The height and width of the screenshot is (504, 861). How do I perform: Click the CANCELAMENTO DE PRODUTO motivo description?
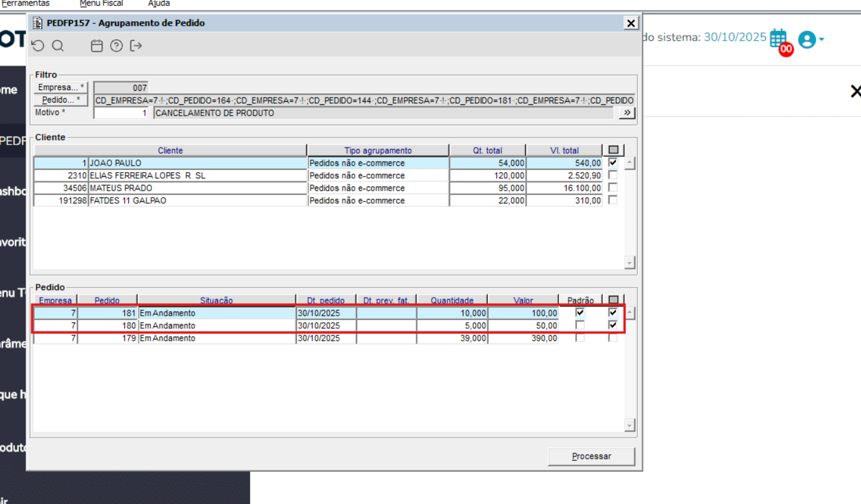tap(383, 113)
